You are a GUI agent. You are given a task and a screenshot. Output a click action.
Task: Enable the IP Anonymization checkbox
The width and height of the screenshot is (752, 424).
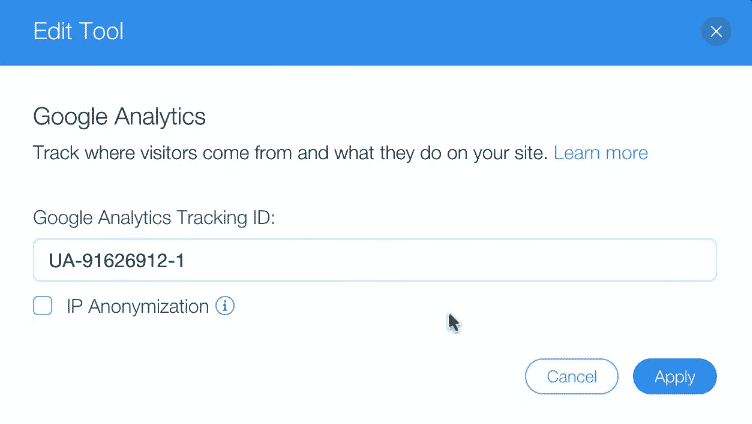point(43,306)
